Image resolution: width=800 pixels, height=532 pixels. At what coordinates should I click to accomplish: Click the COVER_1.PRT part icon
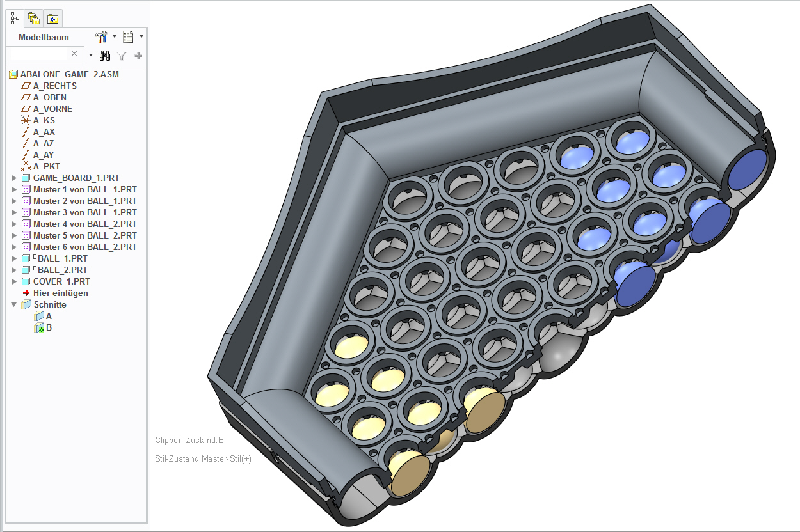point(26,281)
